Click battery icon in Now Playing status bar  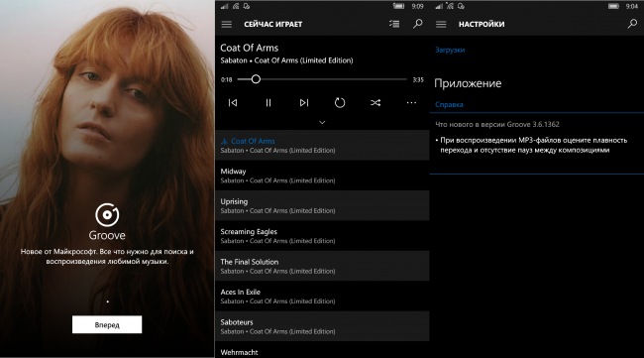(x=399, y=6)
